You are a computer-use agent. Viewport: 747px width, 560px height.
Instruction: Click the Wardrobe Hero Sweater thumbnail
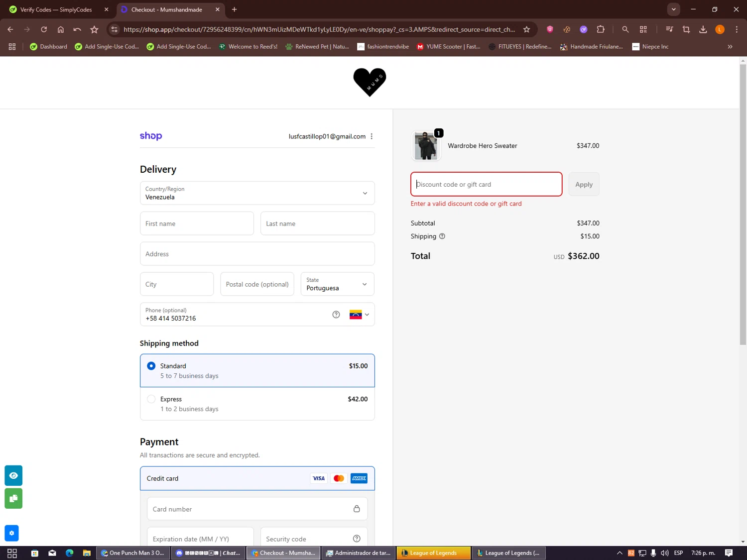426,146
